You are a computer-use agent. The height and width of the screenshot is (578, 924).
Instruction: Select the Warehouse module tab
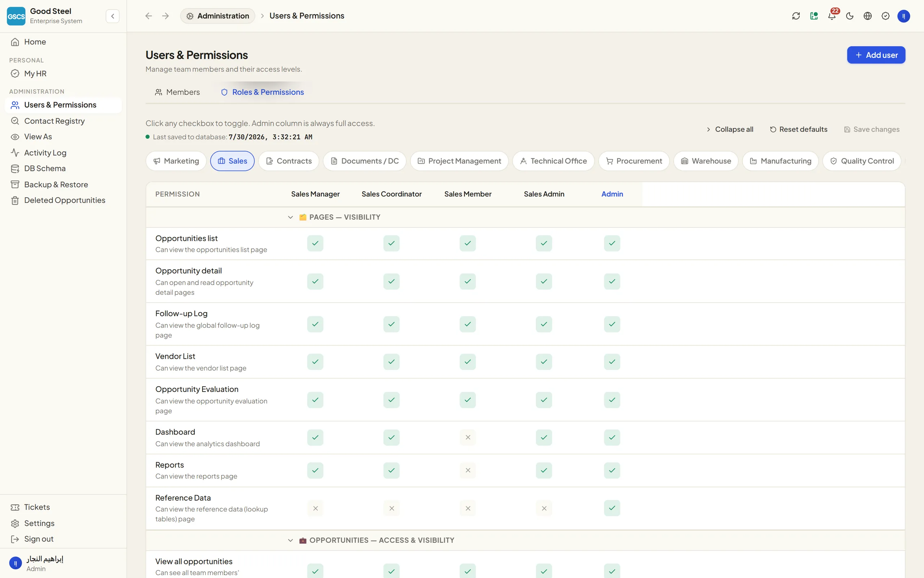(x=706, y=161)
